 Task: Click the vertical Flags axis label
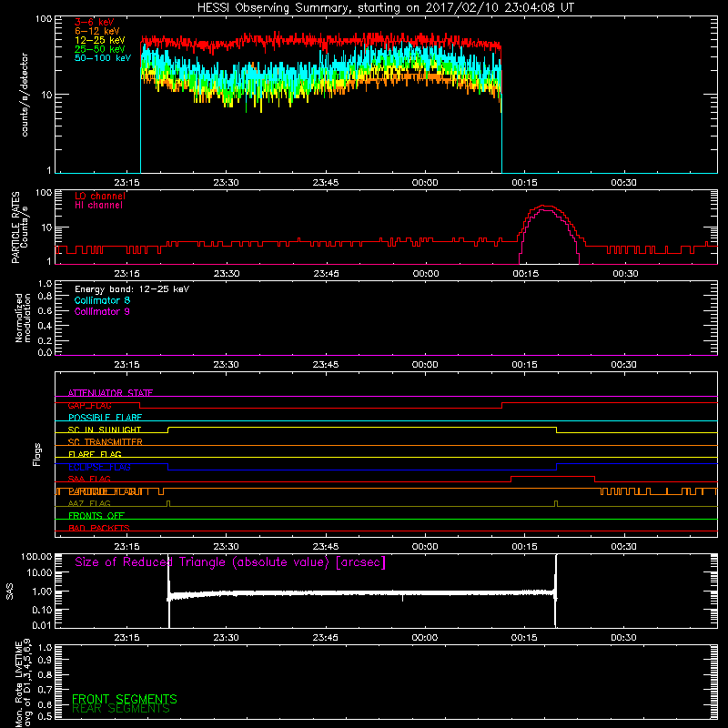[x=37, y=454]
